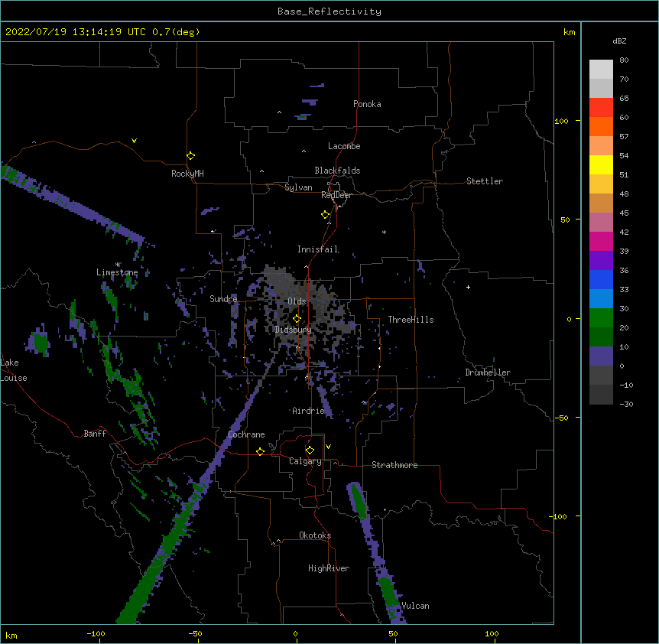Click the Vulcan label

point(416,606)
